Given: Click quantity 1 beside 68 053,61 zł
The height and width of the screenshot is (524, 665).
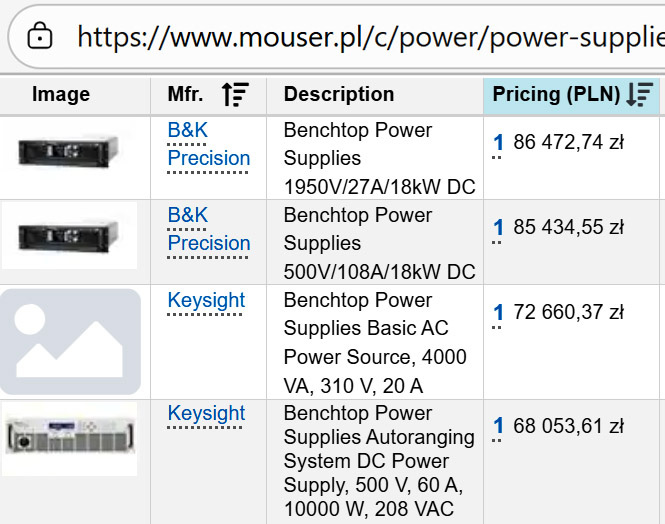Looking at the screenshot, I should tap(498, 427).
